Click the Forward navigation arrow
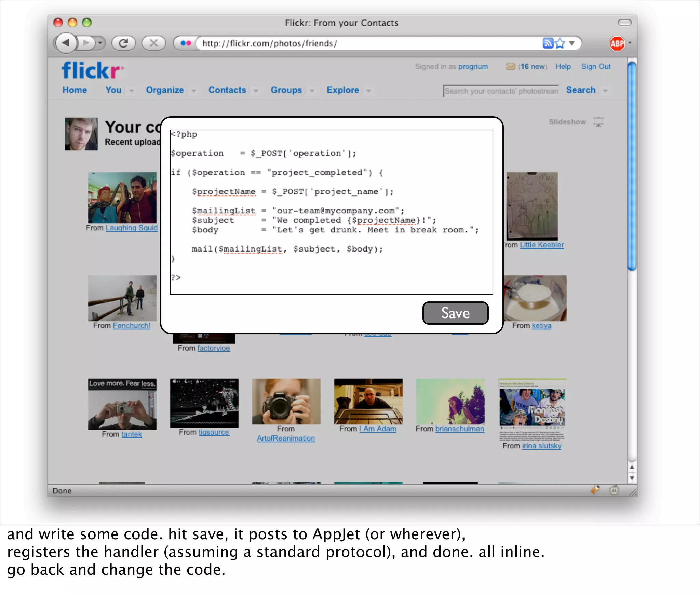 [86, 43]
